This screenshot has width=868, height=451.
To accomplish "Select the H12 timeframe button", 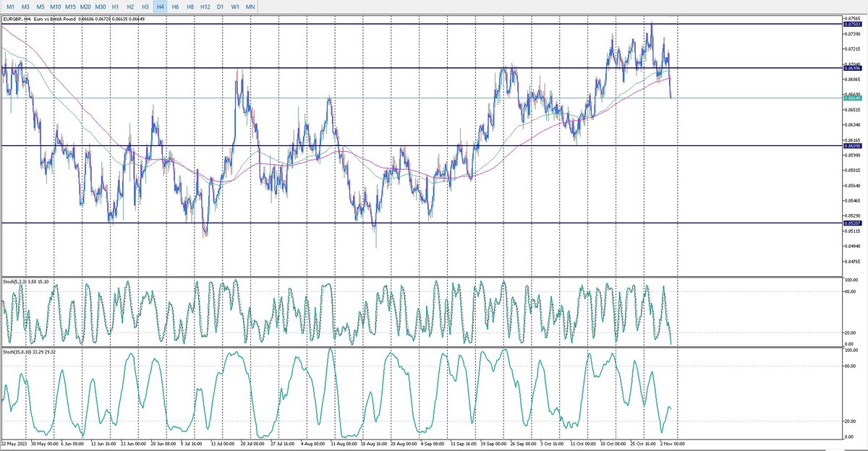I will click(x=205, y=6).
